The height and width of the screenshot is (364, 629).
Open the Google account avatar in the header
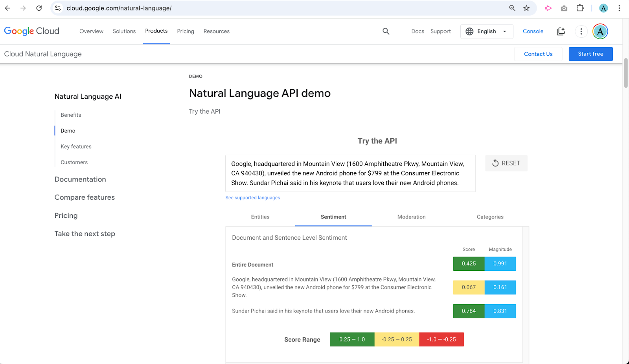coord(600,31)
